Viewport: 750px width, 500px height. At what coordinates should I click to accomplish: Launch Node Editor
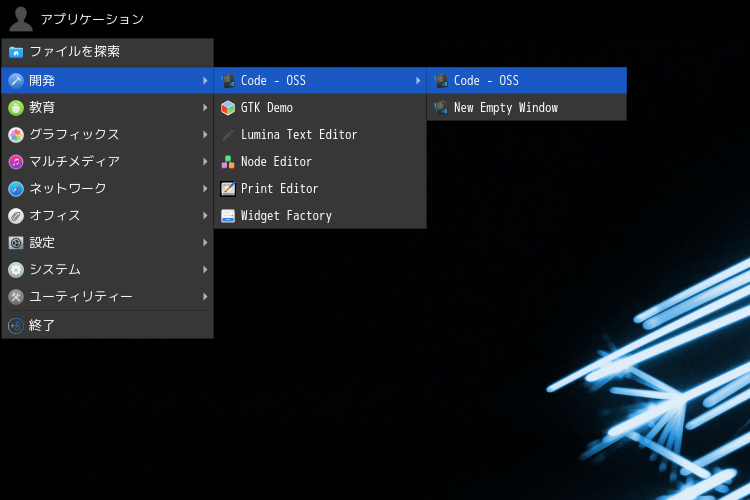coord(320,162)
